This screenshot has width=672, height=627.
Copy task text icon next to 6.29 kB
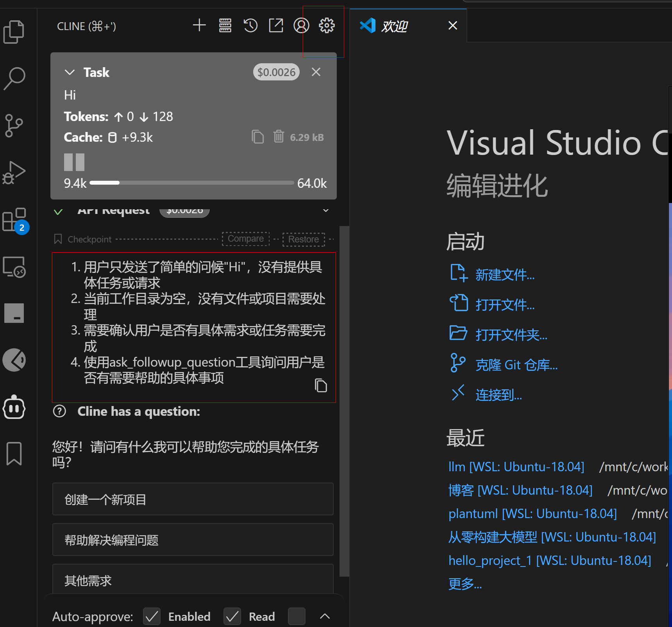click(257, 137)
